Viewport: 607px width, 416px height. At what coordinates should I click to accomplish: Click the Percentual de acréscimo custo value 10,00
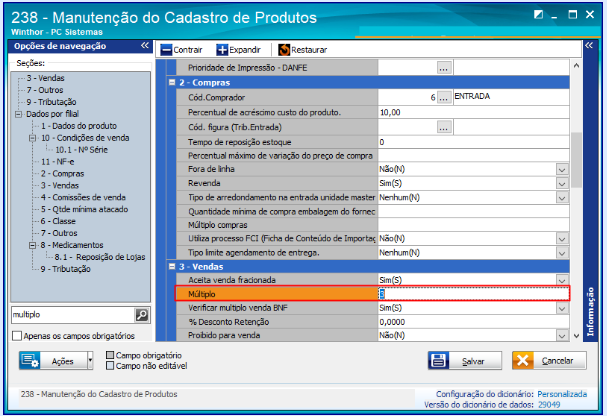click(x=473, y=113)
